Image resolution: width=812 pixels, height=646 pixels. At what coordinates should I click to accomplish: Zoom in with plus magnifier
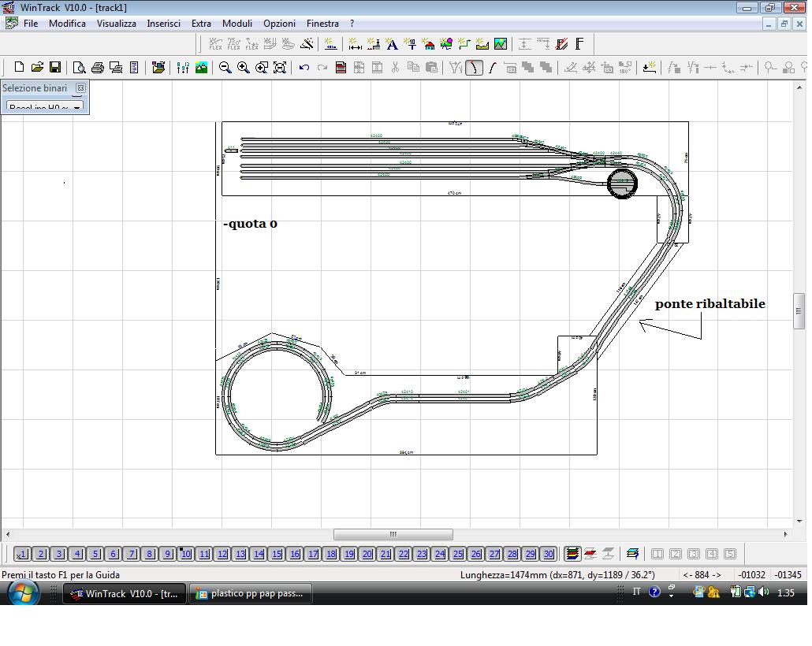point(243,67)
